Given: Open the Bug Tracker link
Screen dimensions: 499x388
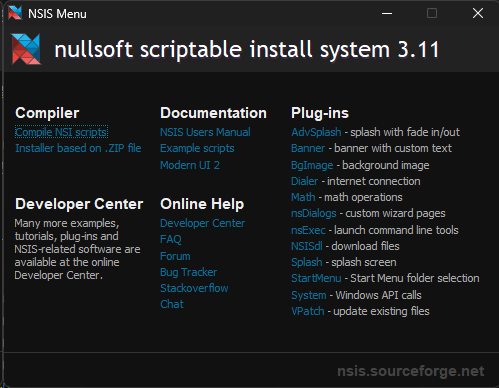Looking at the screenshot, I should [x=188, y=272].
